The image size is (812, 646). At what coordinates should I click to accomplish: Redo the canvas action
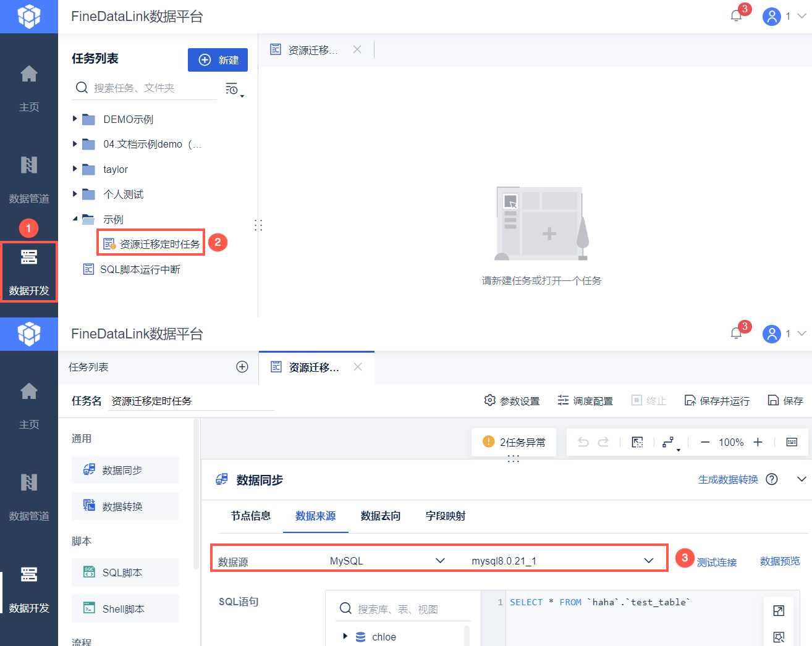604,442
